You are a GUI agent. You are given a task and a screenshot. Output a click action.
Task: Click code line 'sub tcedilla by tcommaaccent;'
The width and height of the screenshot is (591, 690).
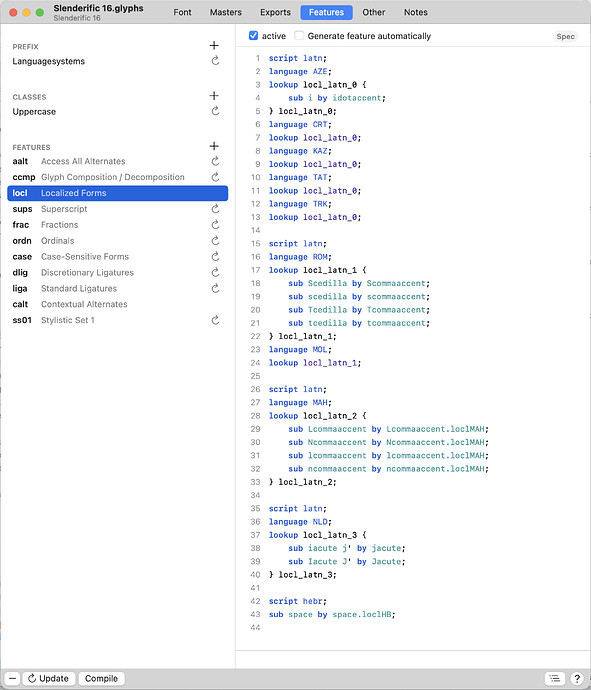(x=359, y=323)
